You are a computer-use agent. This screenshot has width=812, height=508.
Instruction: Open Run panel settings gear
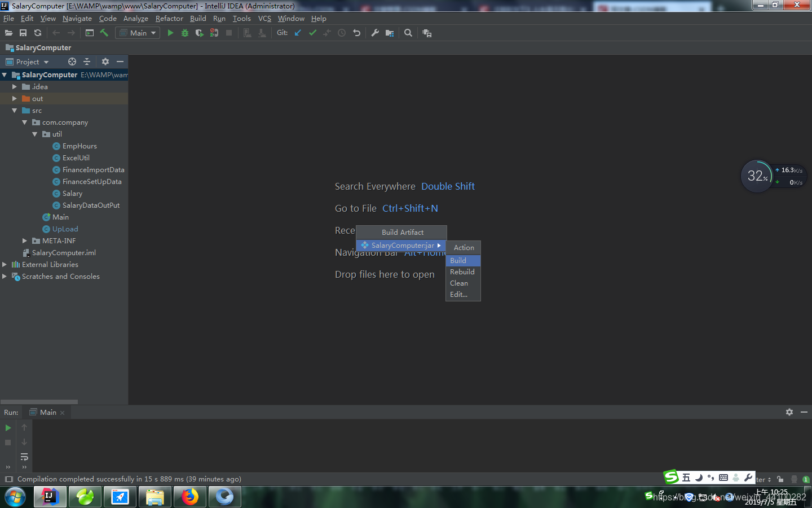coord(789,412)
